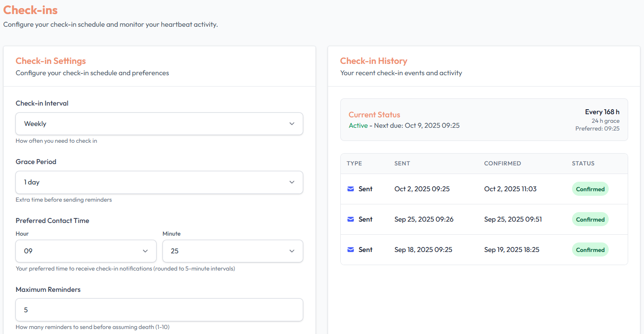This screenshot has height=334, width=644.
Task: Click the Every 168 h label
Action: tap(602, 112)
